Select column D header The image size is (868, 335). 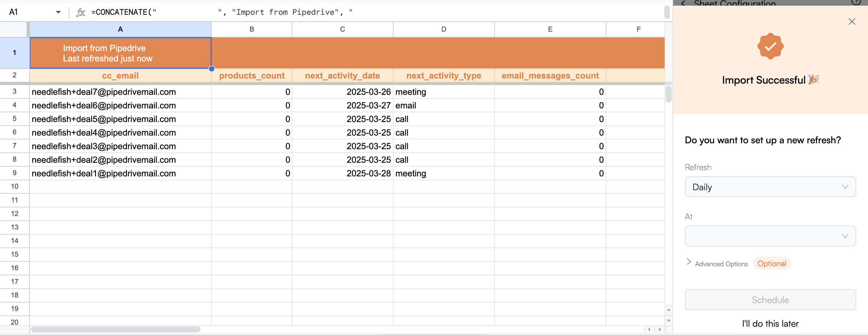(444, 29)
